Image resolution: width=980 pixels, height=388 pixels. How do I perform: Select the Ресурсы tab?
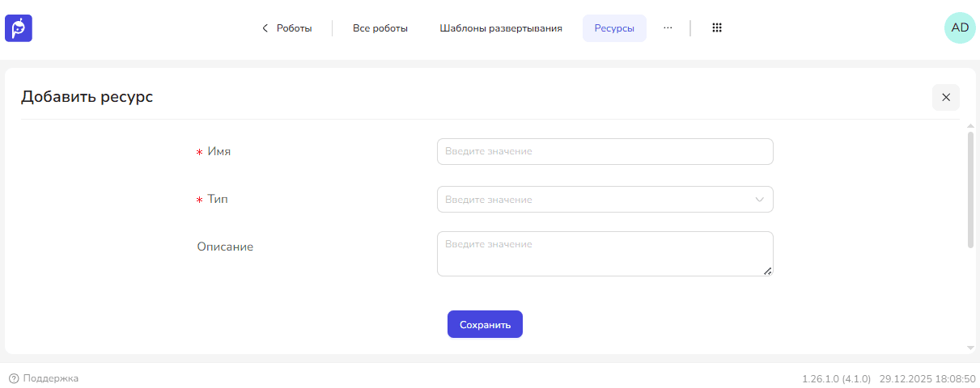point(614,28)
